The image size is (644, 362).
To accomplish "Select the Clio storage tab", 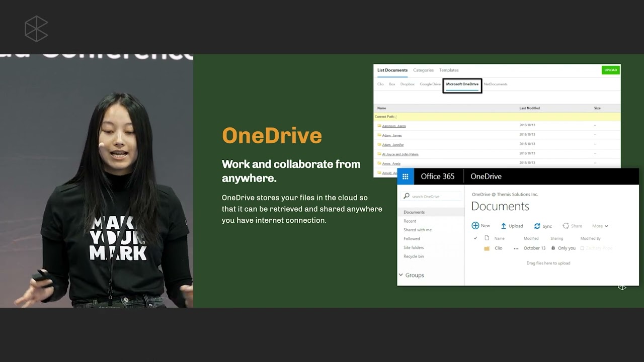I will pos(380,84).
